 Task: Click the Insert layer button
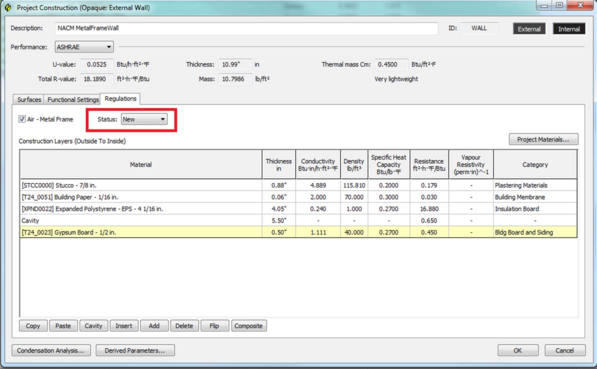coord(124,326)
